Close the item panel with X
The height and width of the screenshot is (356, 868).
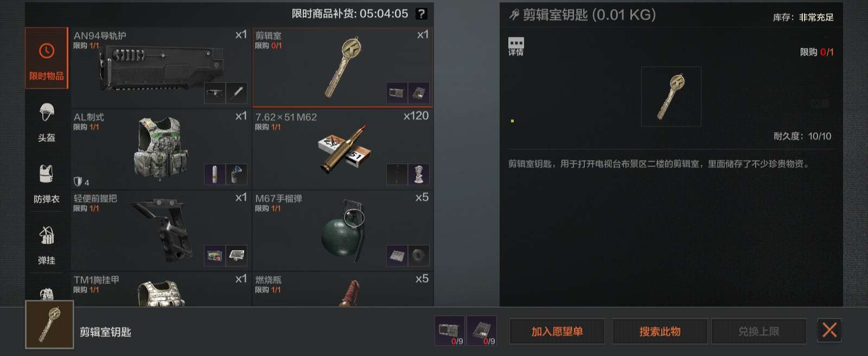click(829, 330)
